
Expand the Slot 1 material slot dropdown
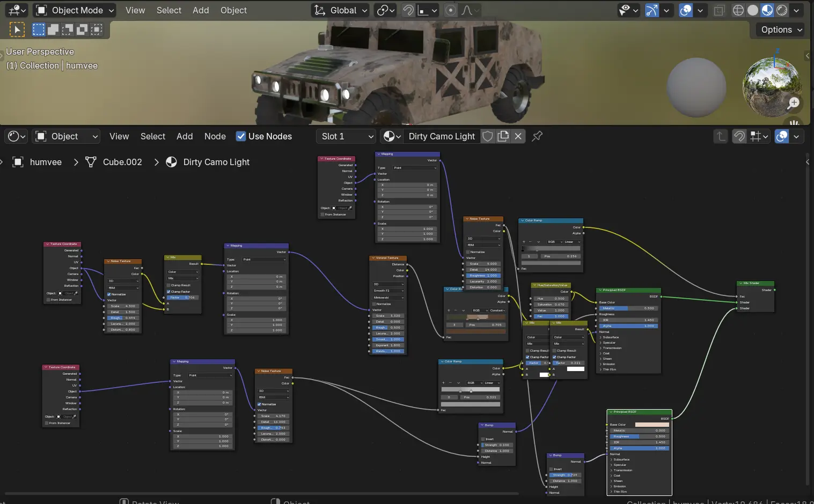347,136
